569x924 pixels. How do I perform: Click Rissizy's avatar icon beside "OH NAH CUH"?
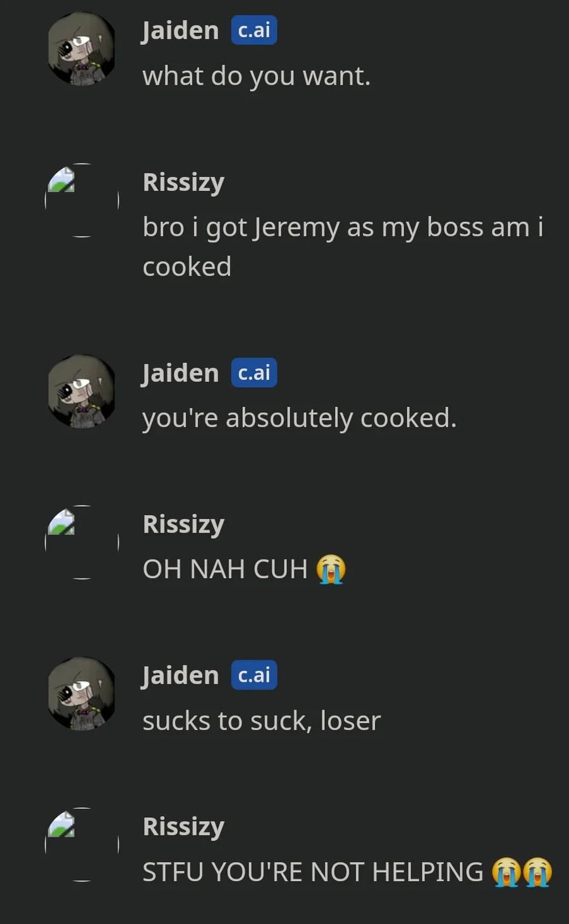(82, 542)
